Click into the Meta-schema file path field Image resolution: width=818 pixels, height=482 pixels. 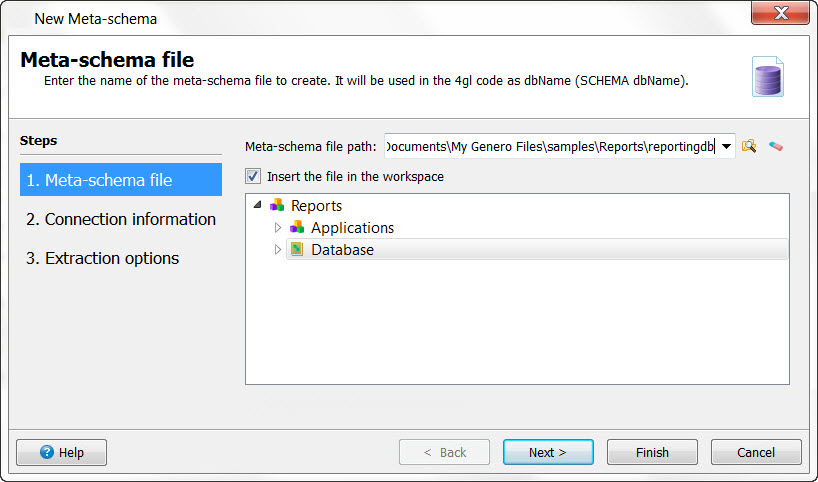coord(548,147)
